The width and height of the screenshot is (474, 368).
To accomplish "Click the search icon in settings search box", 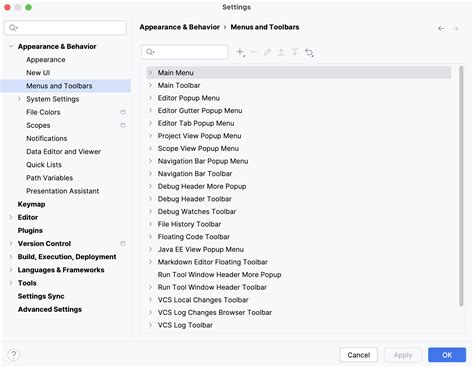I will point(13,28).
